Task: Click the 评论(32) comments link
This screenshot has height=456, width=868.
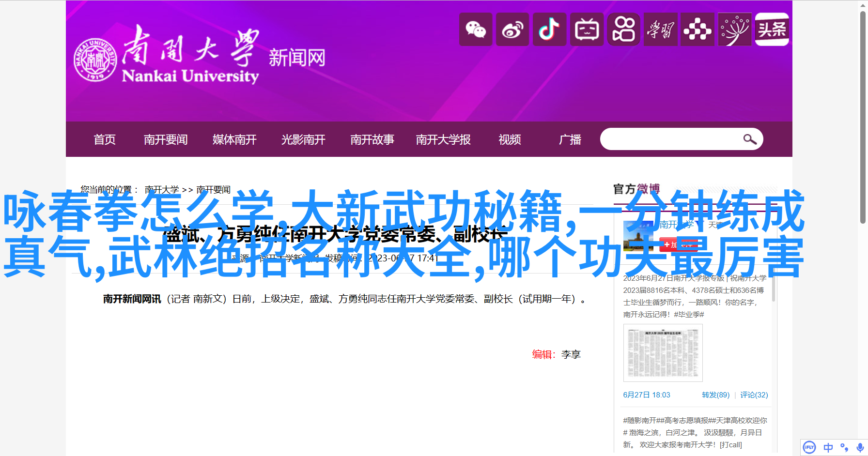Action: pyautogui.click(x=754, y=395)
